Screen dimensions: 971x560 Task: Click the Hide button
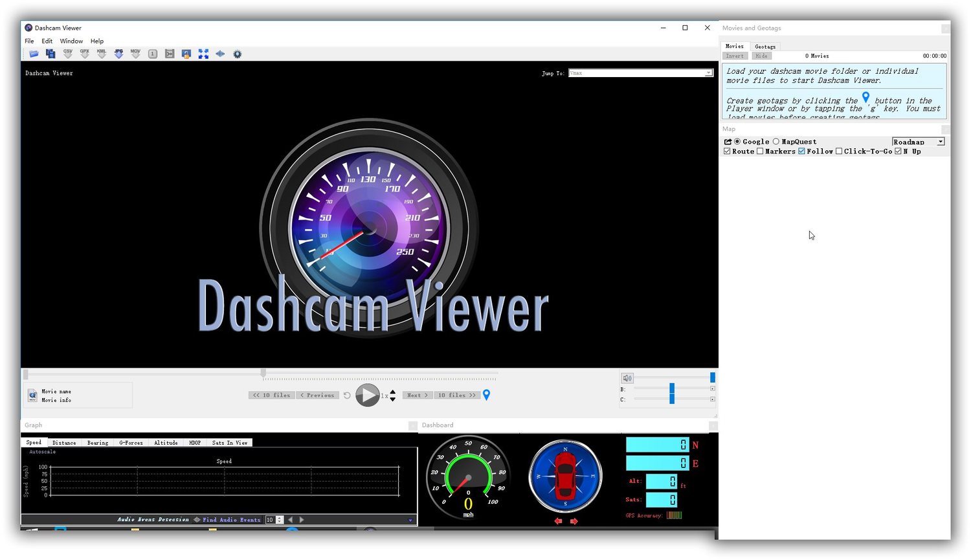tap(761, 56)
